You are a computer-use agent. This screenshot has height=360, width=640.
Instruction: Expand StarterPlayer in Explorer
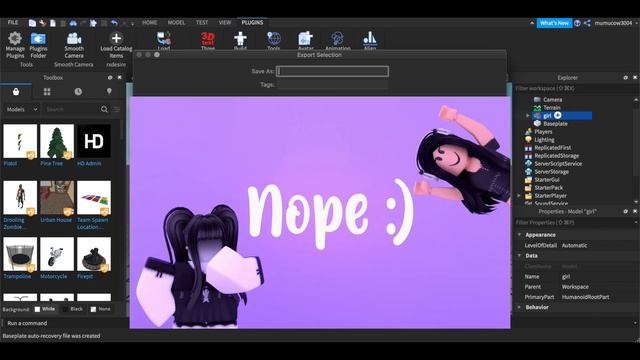(x=519, y=196)
